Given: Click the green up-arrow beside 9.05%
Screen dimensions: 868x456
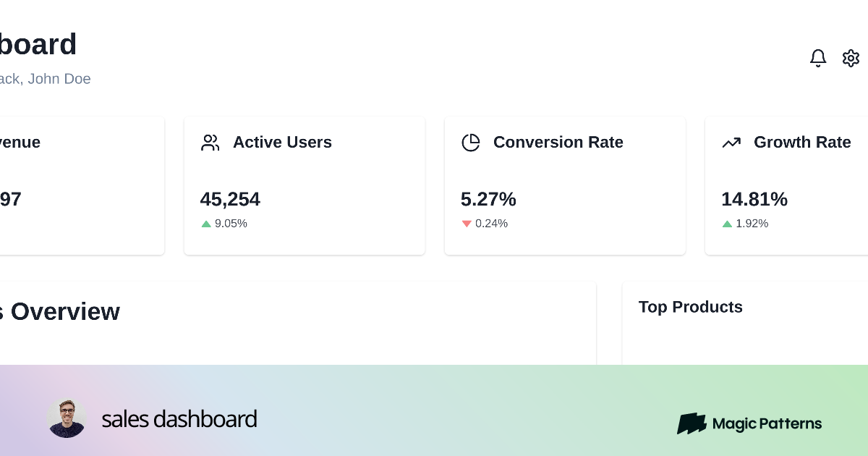Looking at the screenshot, I should 207,224.
